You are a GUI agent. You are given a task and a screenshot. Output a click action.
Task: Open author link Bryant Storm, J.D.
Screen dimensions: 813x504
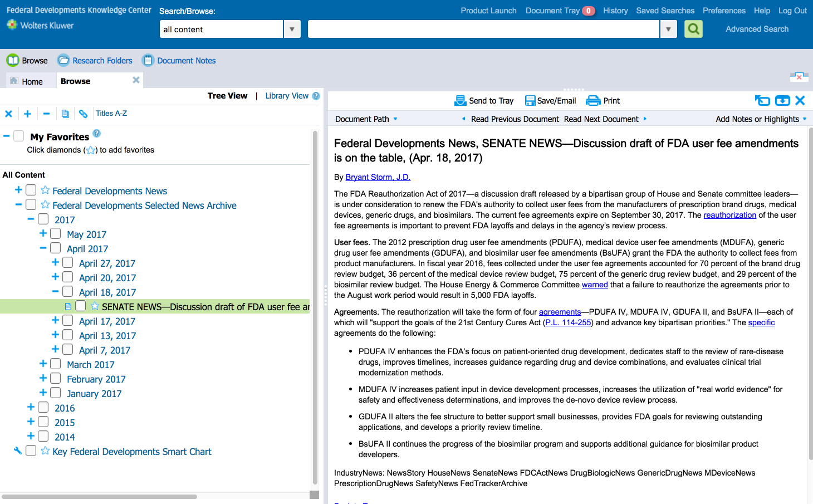point(378,177)
